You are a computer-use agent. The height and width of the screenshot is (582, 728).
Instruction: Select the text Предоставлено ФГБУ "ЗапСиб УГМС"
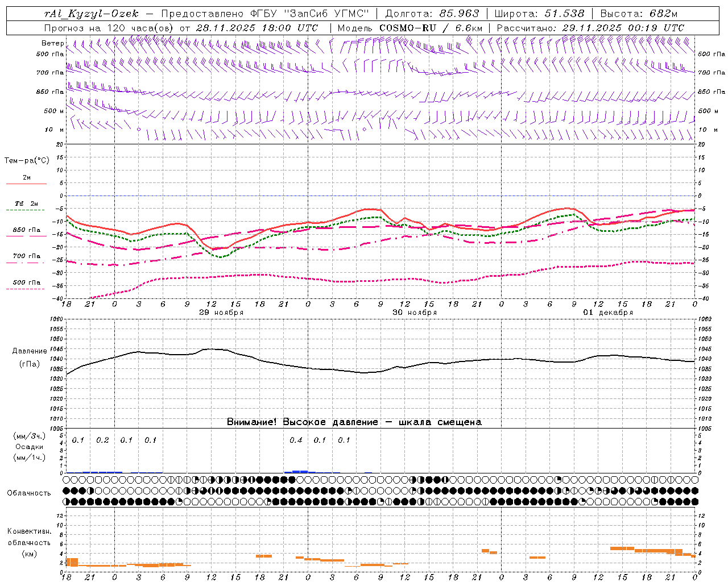click(266, 14)
